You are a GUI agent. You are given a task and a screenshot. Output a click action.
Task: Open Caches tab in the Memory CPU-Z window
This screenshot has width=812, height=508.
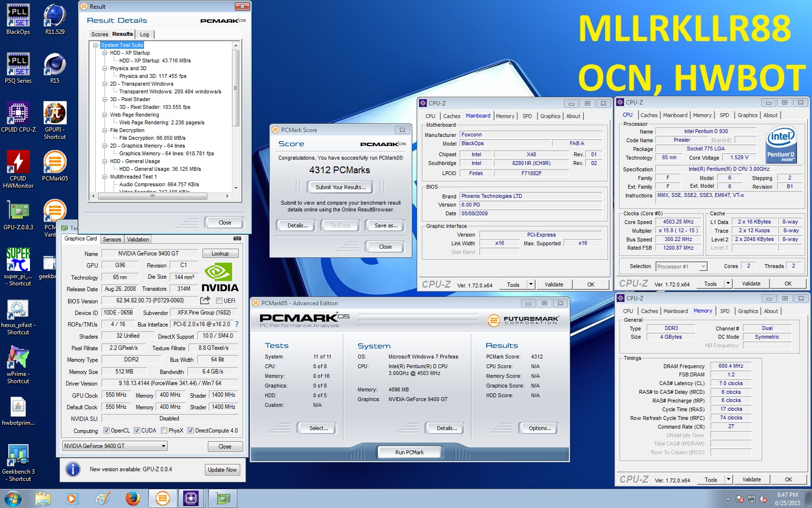[x=649, y=311]
